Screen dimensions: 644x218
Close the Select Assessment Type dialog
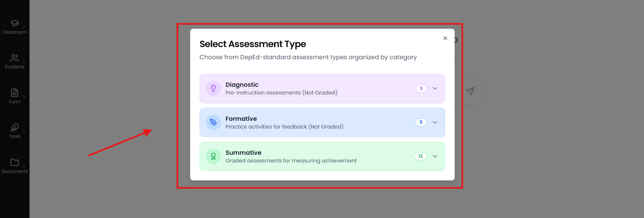445,38
